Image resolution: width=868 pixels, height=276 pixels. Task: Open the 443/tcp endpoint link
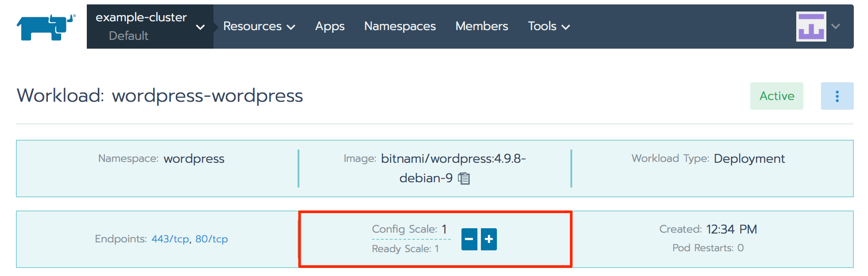[x=170, y=239]
